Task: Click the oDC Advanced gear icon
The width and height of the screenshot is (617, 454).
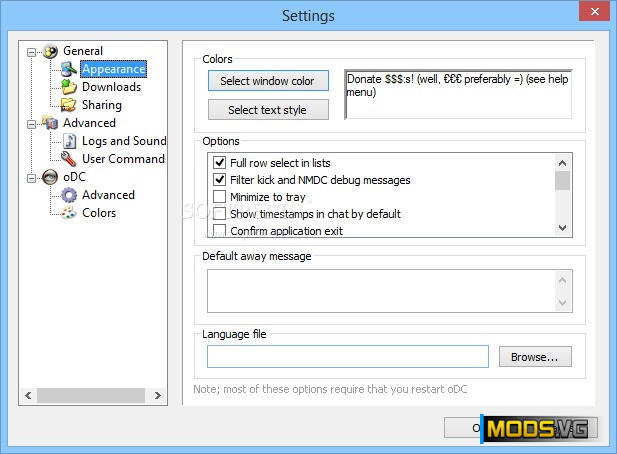Action: [x=69, y=195]
